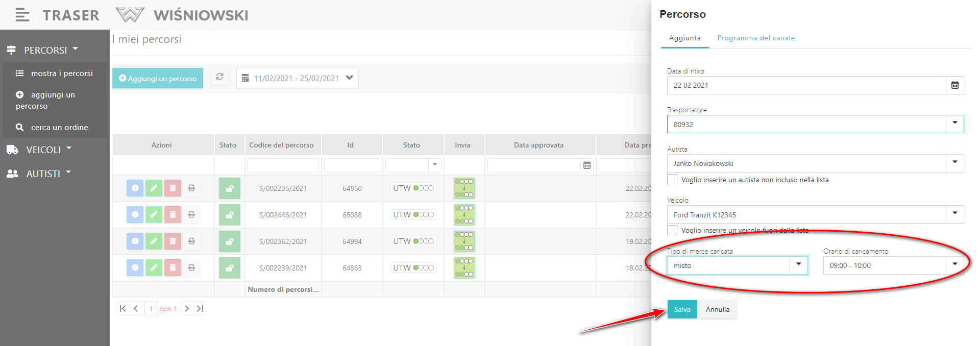
Task: Expand the Trasportatore dropdown
Action: coord(954,124)
